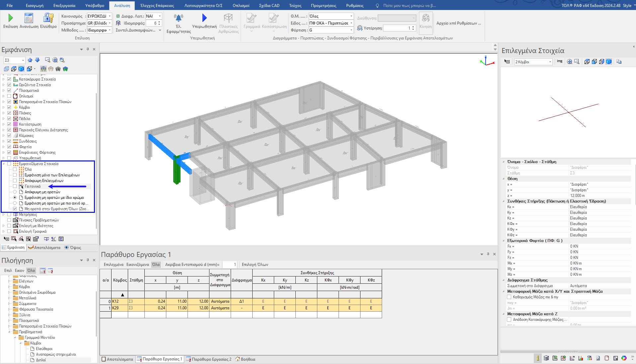The image size is (636, 364).
Task: Click the Επίλυση green play icon
Action: [10, 18]
